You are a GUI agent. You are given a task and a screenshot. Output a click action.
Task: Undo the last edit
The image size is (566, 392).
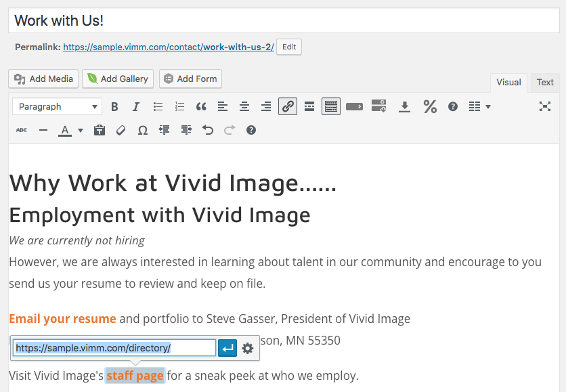(208, 130)
